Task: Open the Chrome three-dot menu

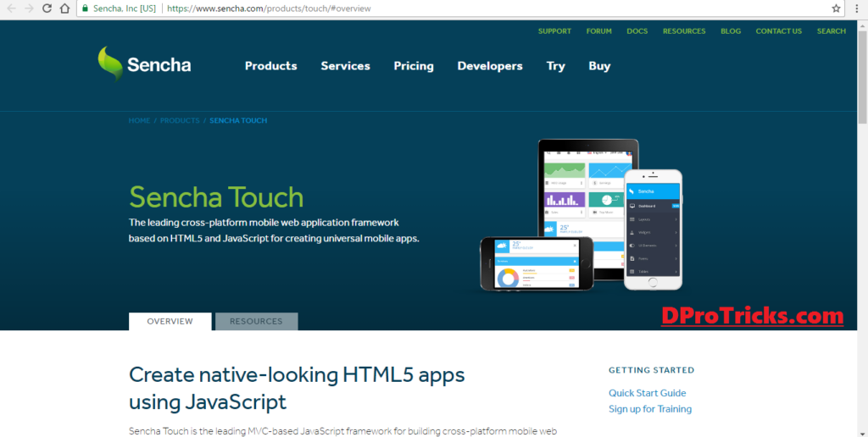Action: pyautogui.click(x=857, y=8)
